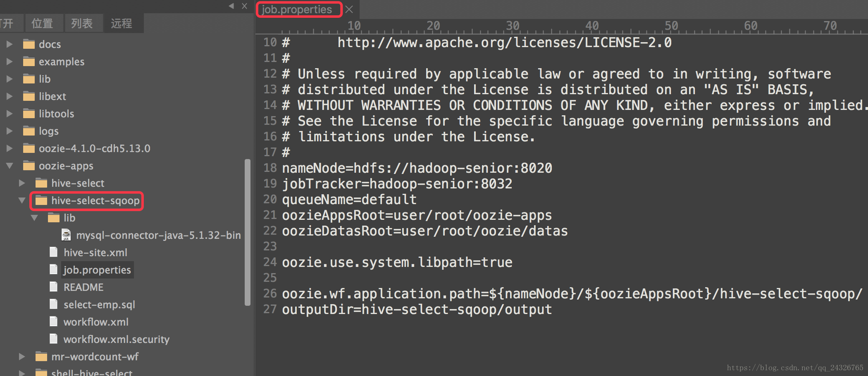Open hive-site.xml in the file tree
Screen dimensions: 868x376
95,252
